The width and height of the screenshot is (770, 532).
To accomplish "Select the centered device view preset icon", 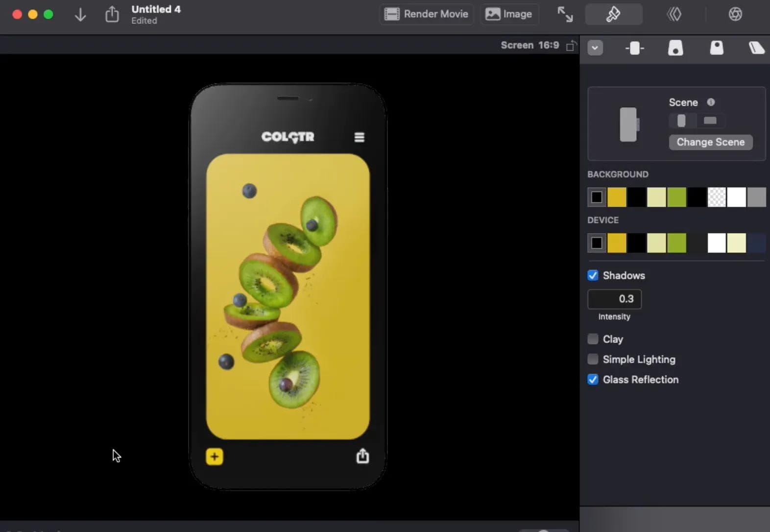I will (x=634, y=48).
